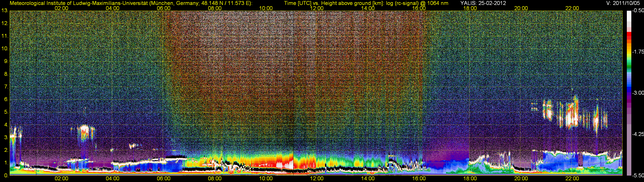Pick the "2." height axis label
644x182 pixels.
click(6, 150)
